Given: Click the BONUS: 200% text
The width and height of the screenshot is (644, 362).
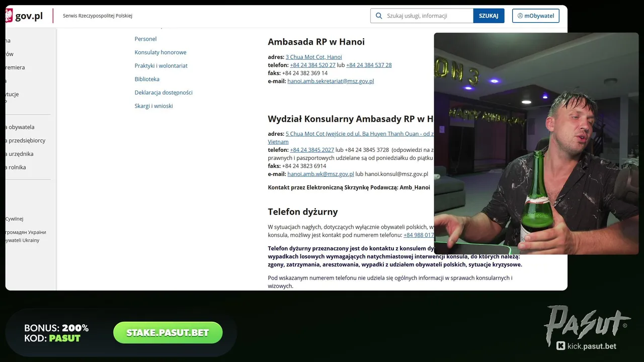Looking at the screenshot, I should pos(56,328).
